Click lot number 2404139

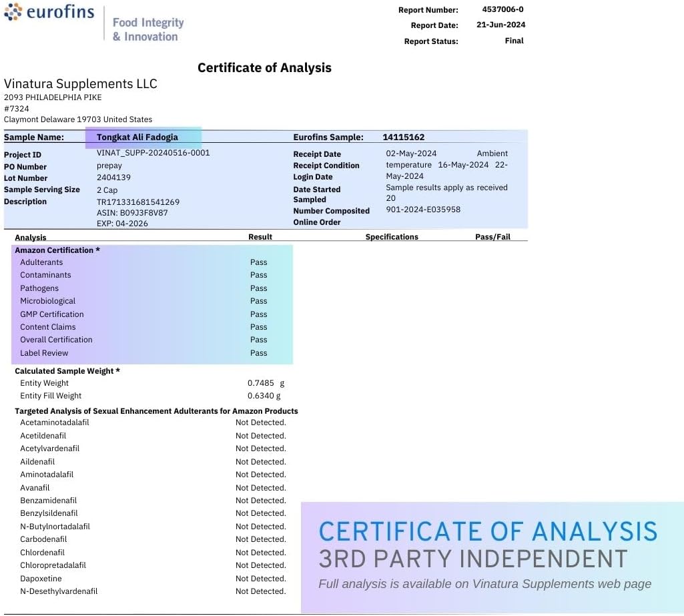coord(113,177)
